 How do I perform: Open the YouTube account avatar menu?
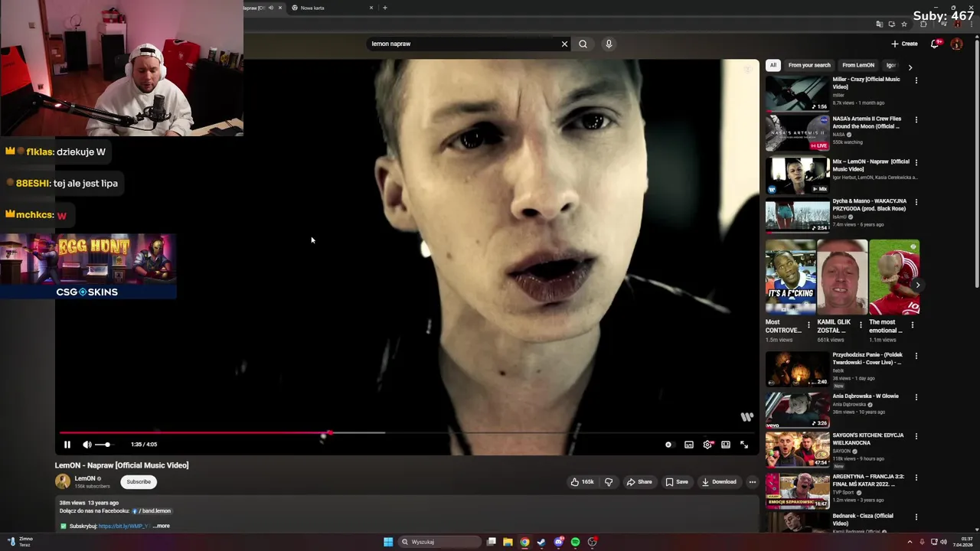click(x=956, y=44)
